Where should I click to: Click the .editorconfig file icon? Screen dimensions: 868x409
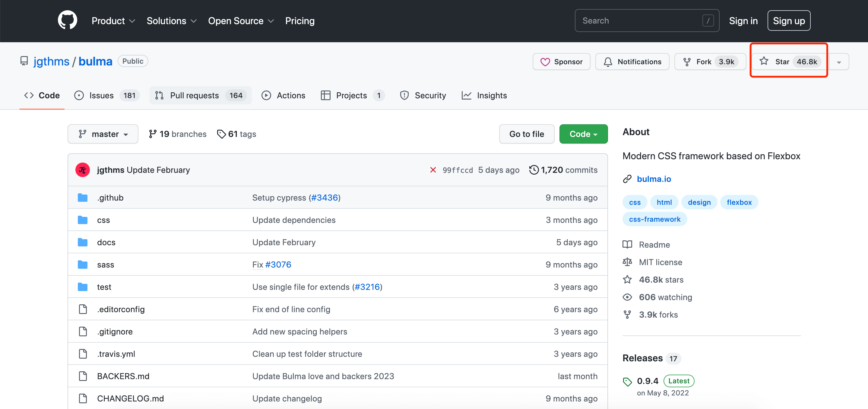[83, 309]
